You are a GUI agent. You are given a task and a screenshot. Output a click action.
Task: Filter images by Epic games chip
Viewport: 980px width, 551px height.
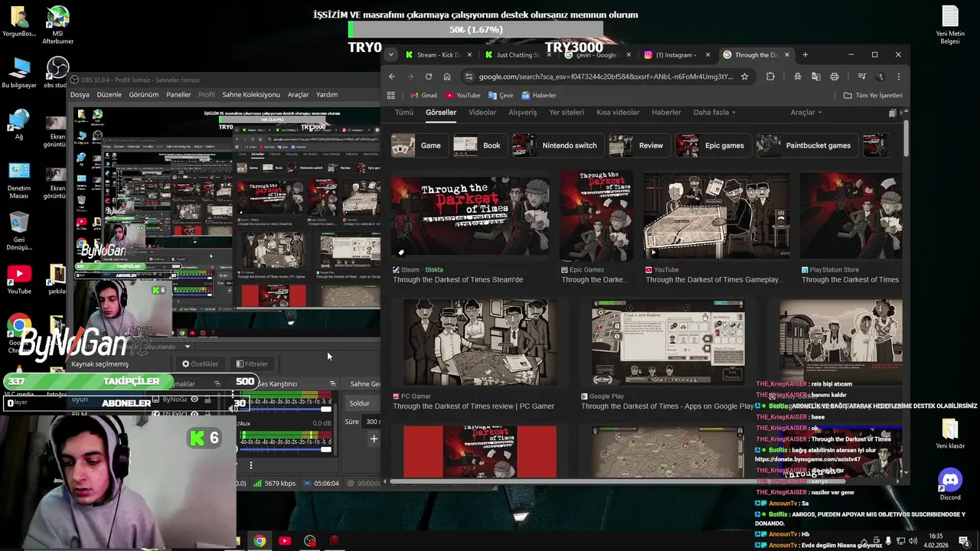(x=712, y=145)
